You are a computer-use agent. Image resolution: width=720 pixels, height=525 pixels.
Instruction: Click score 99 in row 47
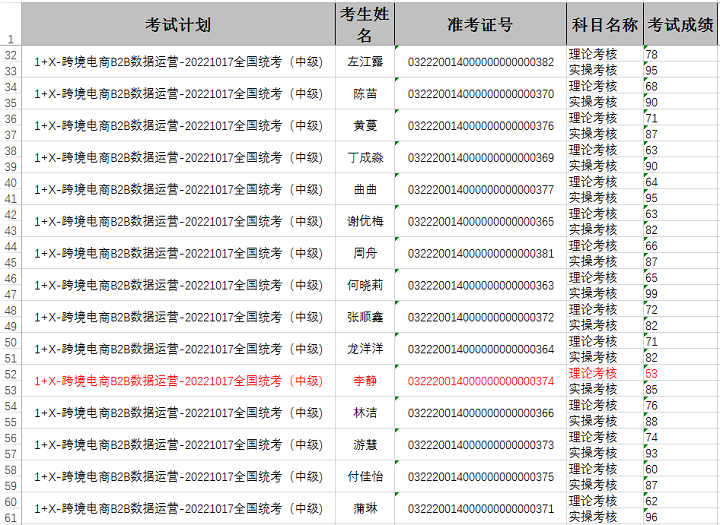pos(680,293)
